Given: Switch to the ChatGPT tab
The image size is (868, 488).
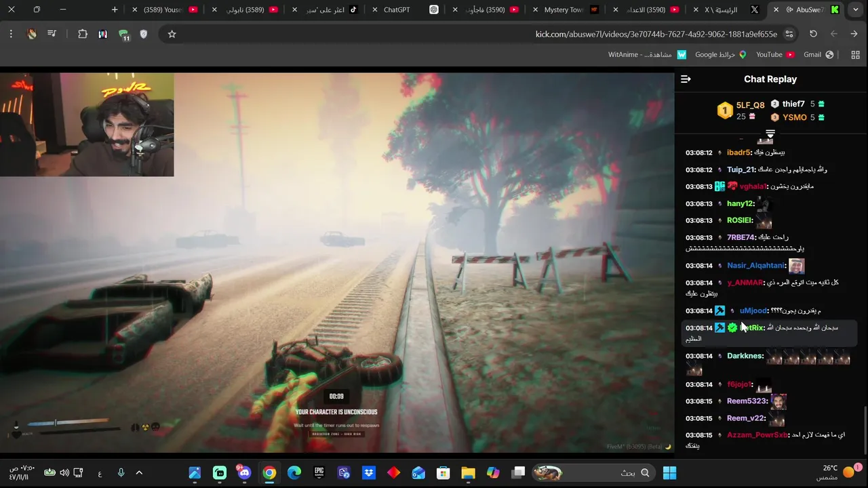Looking at the screenshot, I should coord(405,9).
